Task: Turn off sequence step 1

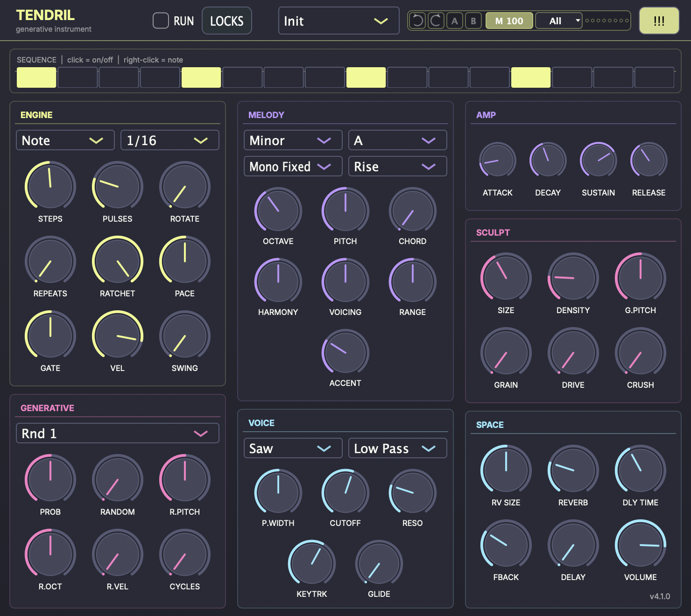Action: [36, 77]
